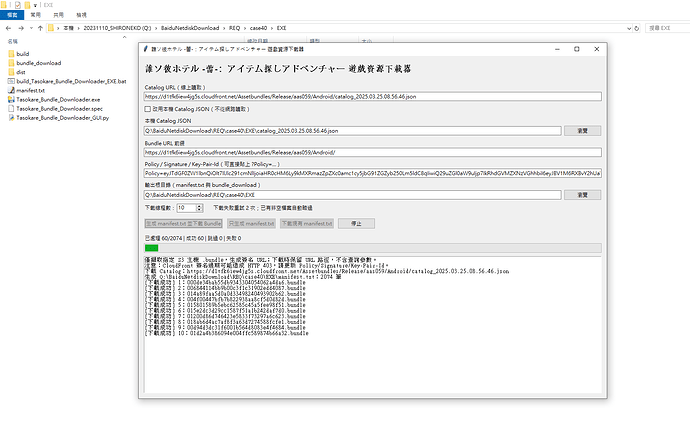Browse for local Catalog JSON file
The width and height of the screenshot is (690, 423).
(583, 131)
